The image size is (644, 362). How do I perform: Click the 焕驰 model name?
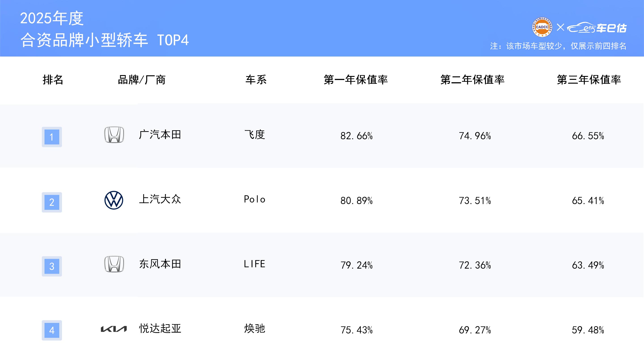(x=254, y=328)
